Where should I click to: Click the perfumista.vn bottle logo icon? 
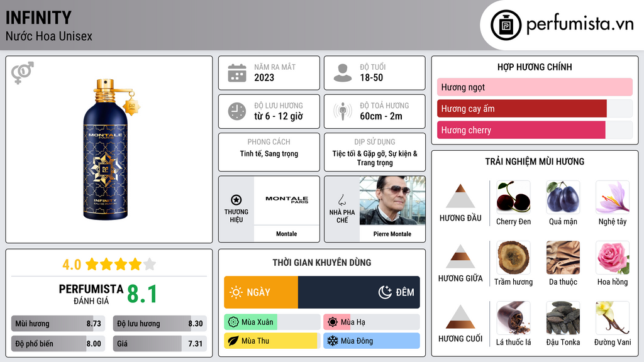point(506,25)
